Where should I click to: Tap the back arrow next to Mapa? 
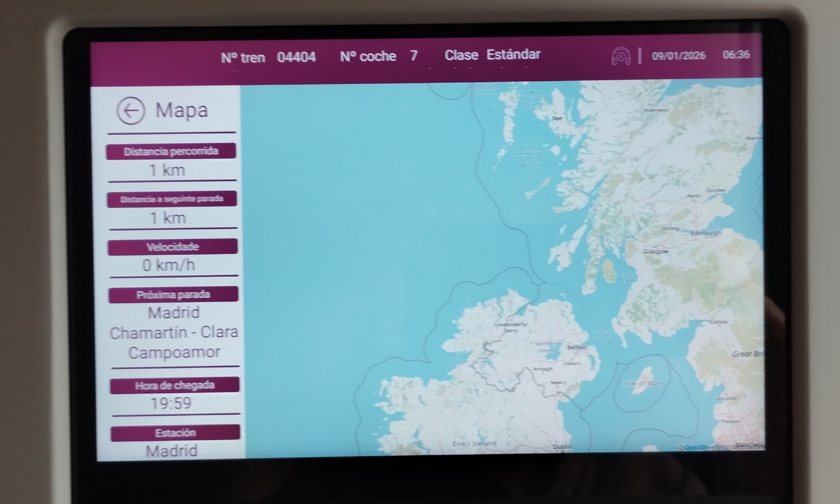[x=131, y=111]
